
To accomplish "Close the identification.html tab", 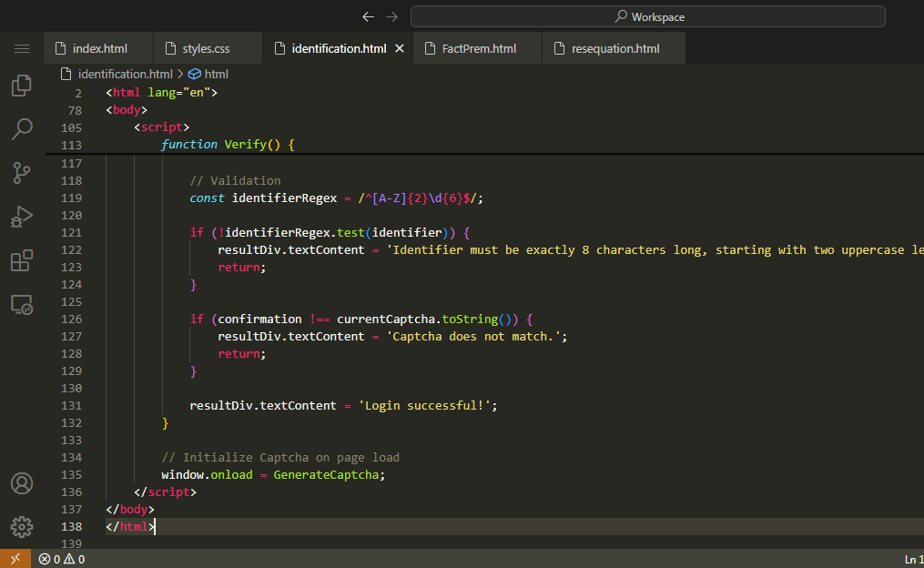I will tap(399, 48).
